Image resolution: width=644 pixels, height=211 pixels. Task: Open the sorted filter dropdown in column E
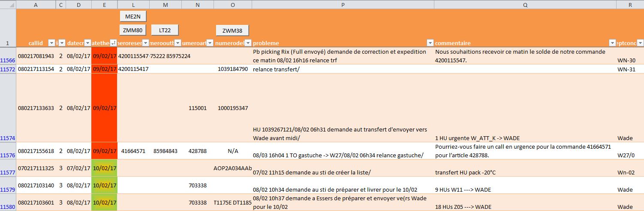tap(113, 43)
